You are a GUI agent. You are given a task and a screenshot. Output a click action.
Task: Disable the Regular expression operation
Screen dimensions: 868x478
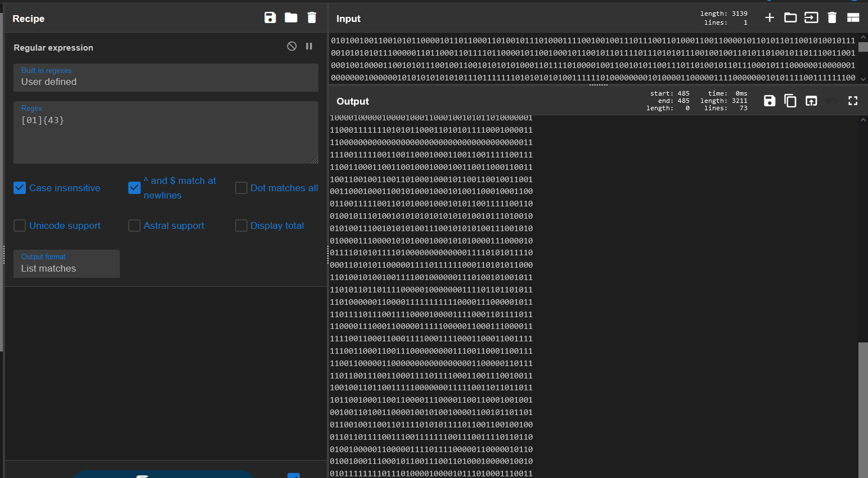pyautogui.click(x=291, y=46)
